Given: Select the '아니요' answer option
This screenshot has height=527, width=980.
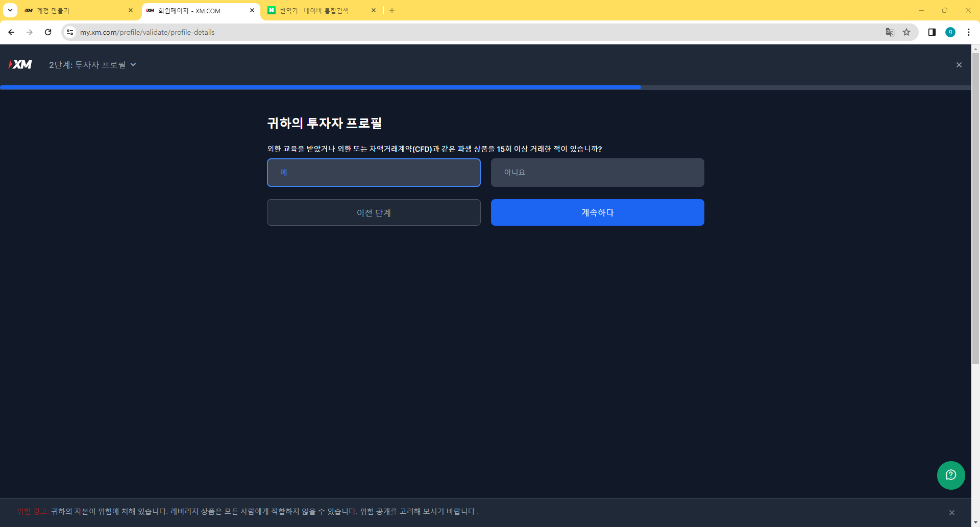Looking at the screenshot, I should (597, 173).
